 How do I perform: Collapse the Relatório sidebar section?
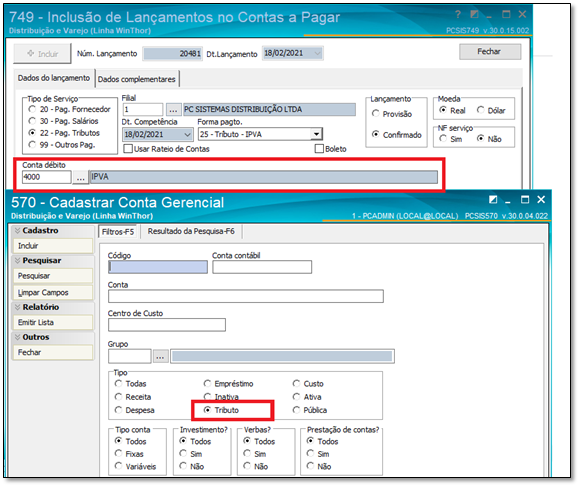pyautogui.click(x=17, y=307)
